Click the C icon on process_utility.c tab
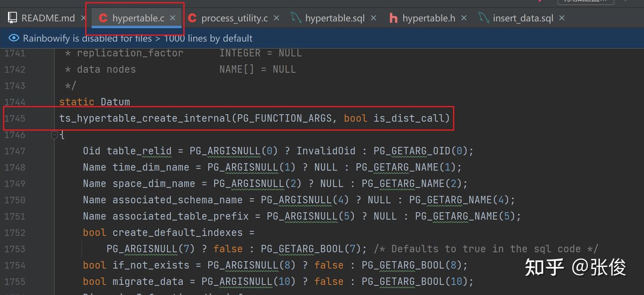644x295 pixels. (192, 18)
